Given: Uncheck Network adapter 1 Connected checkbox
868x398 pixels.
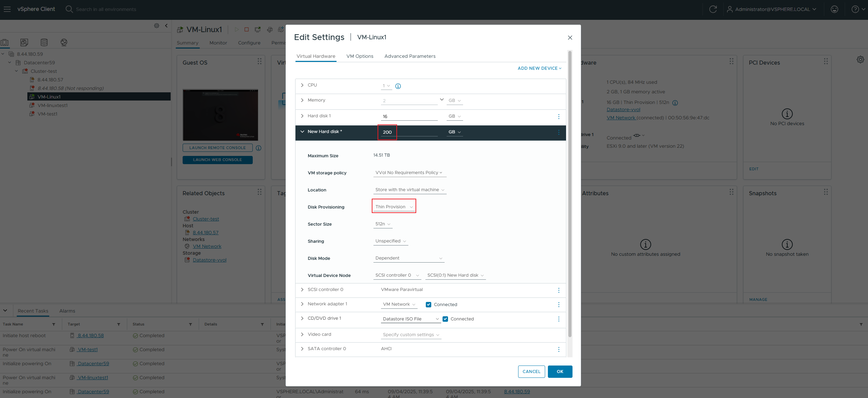Looking at the screenshot, I should (x=429, y=305).
